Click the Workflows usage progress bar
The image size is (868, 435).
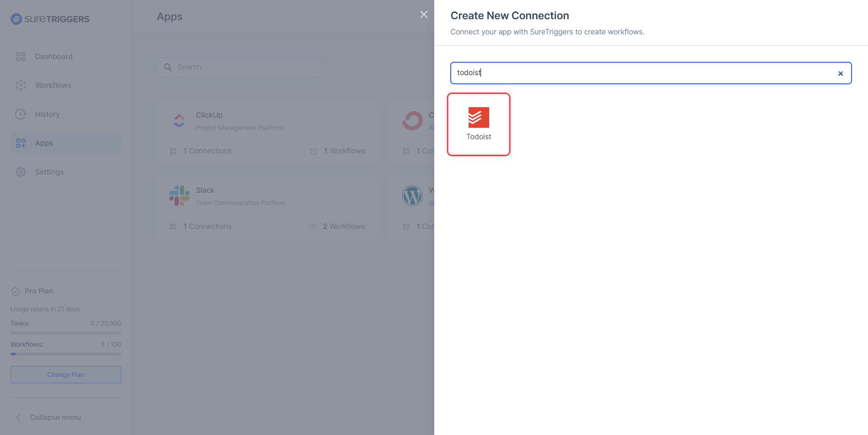pos(66,353)
